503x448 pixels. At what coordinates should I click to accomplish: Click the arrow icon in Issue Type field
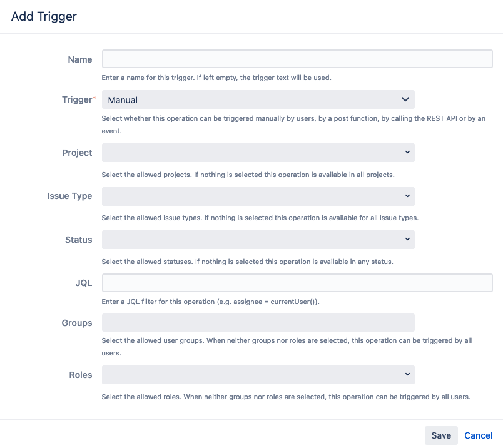click(407, 196)
